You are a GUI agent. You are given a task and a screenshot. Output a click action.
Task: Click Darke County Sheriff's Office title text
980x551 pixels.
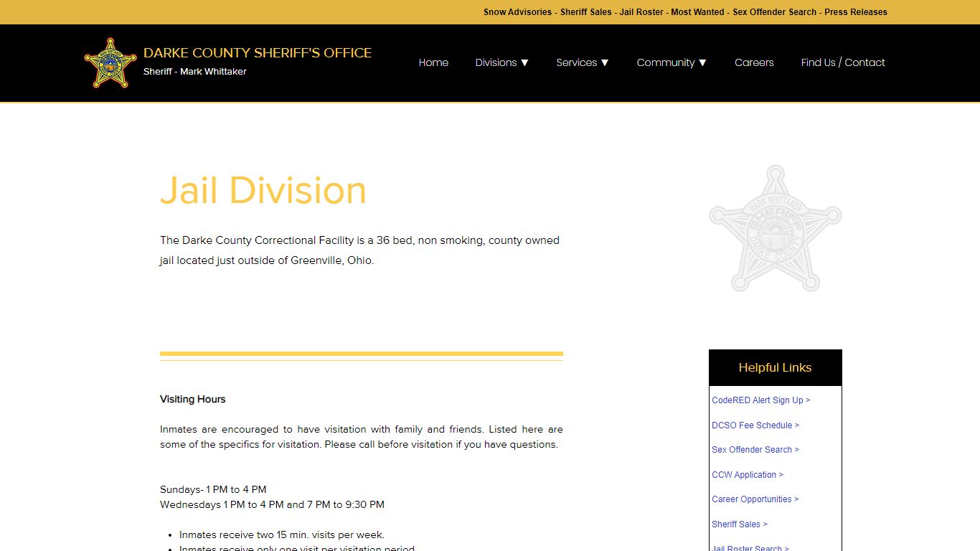257,53
